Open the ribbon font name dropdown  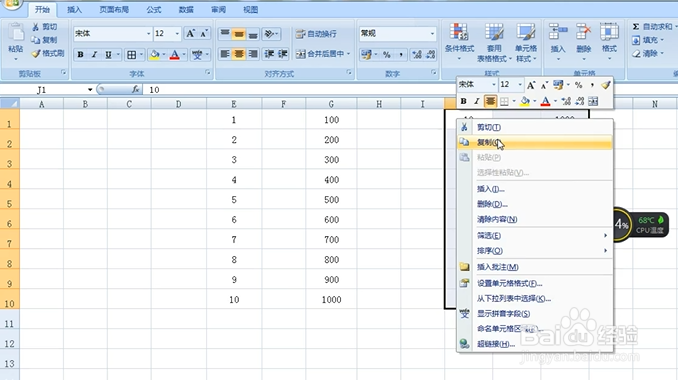coord(148,33)
